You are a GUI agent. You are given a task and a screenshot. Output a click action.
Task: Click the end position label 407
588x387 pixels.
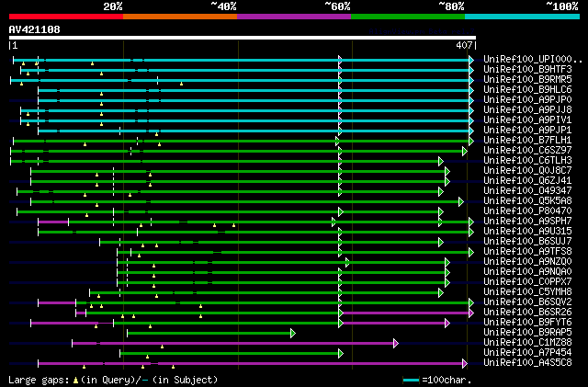pyautogui.click(x=464, y=45)
